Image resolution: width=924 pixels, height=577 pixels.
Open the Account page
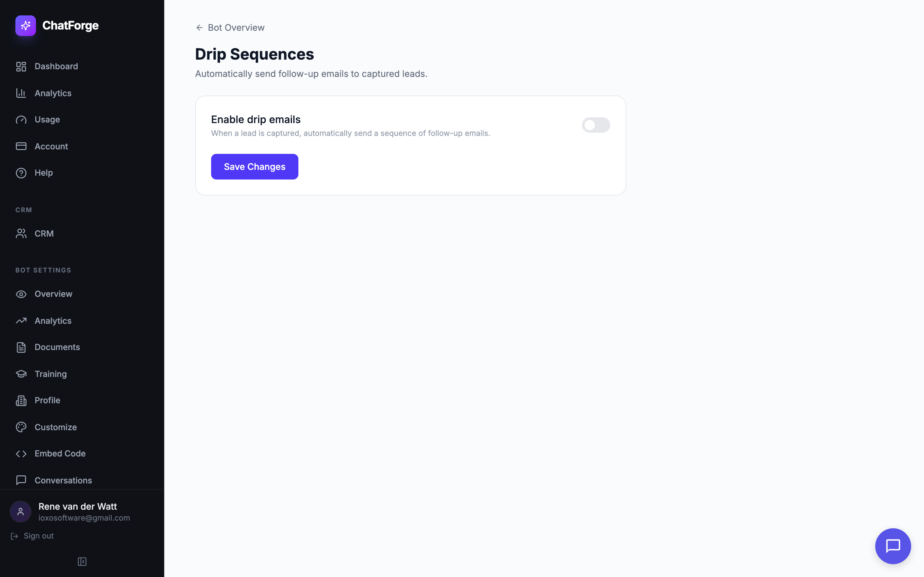pos(51,146)
